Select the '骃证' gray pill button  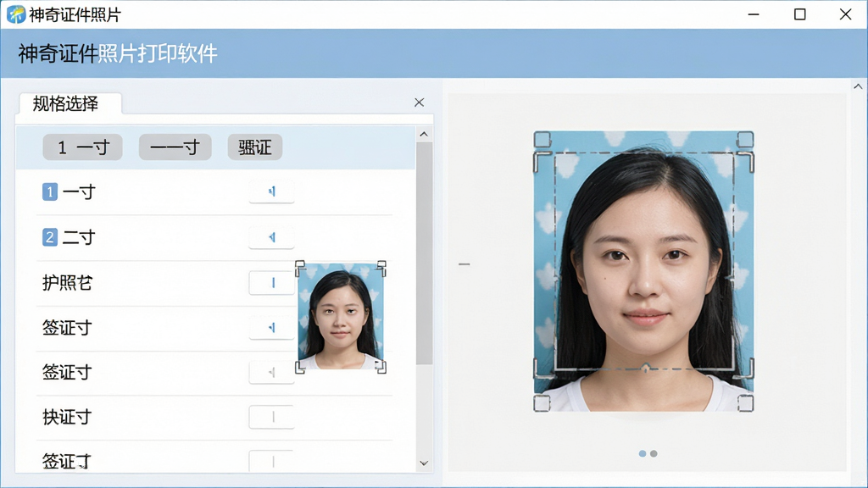255,147
